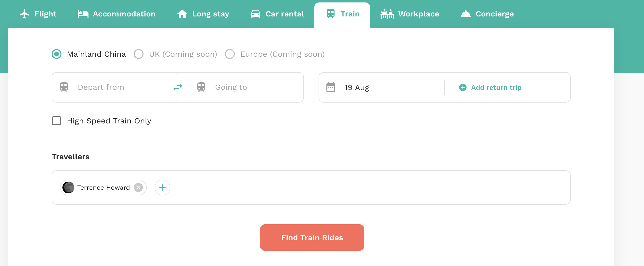Open the Going to station field
This screenshot has height=266, width=644.
pyautogui.click(x=240, y=87)
